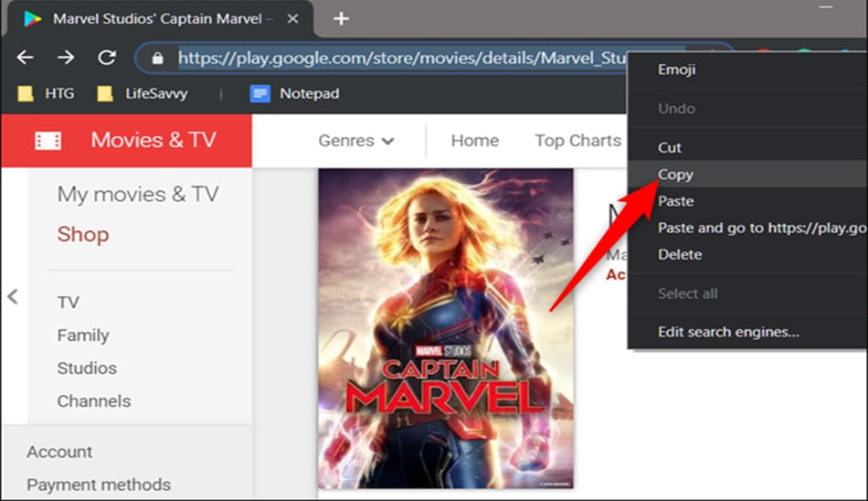
Task: Select Emoji in context menu
Action: (747, 69)
